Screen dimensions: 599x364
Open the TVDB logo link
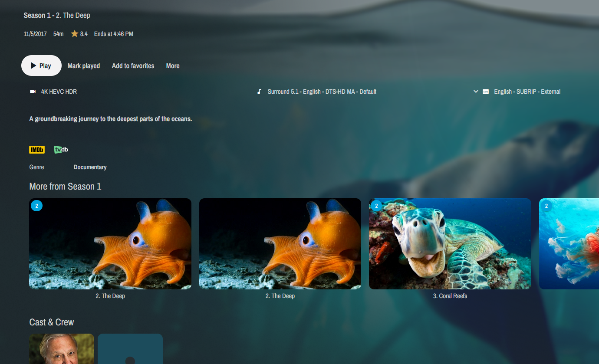[x=61, y=150]
